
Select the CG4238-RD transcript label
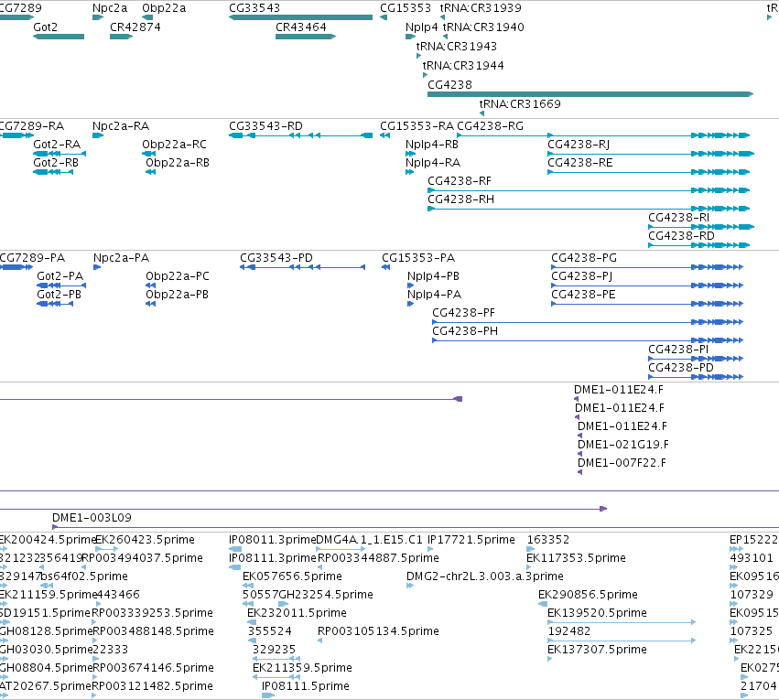(681, 236)
